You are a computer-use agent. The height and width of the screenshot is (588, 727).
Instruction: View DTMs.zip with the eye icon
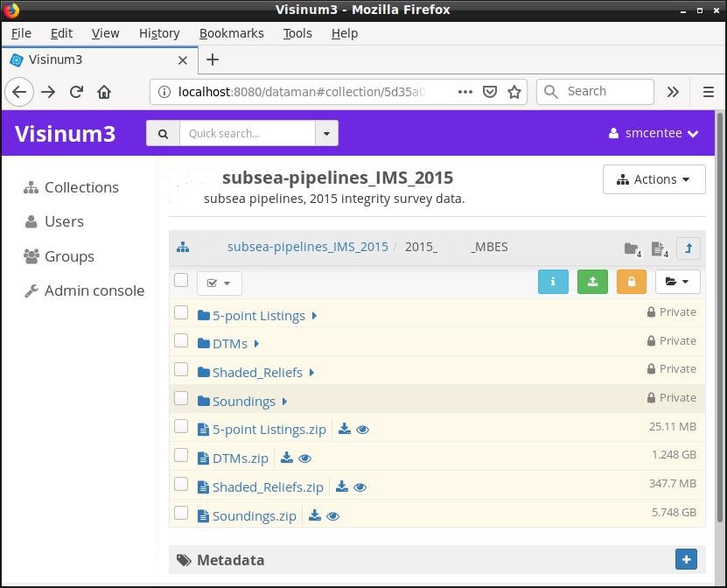(x=304, y=458)
